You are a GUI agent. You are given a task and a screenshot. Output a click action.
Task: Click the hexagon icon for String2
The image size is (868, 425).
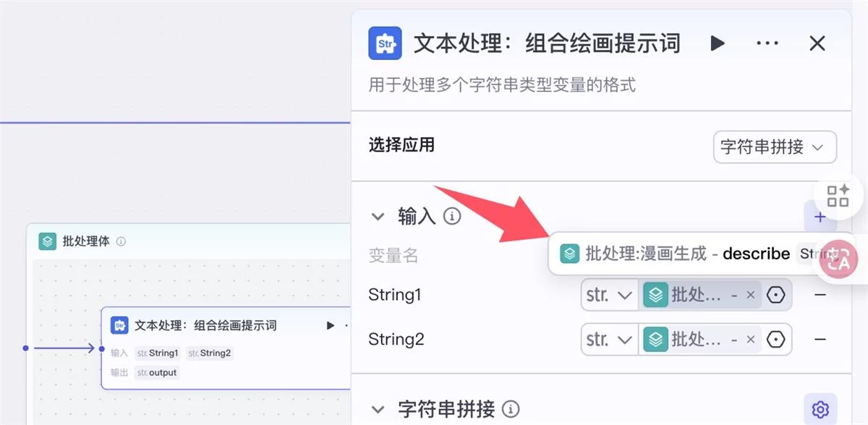[x=776, y=339]
